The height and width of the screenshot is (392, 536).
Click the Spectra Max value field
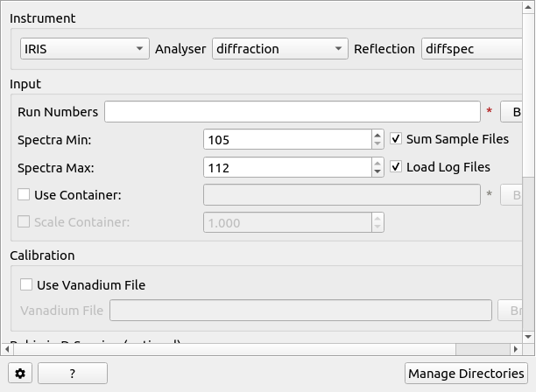tap(286, 167)
